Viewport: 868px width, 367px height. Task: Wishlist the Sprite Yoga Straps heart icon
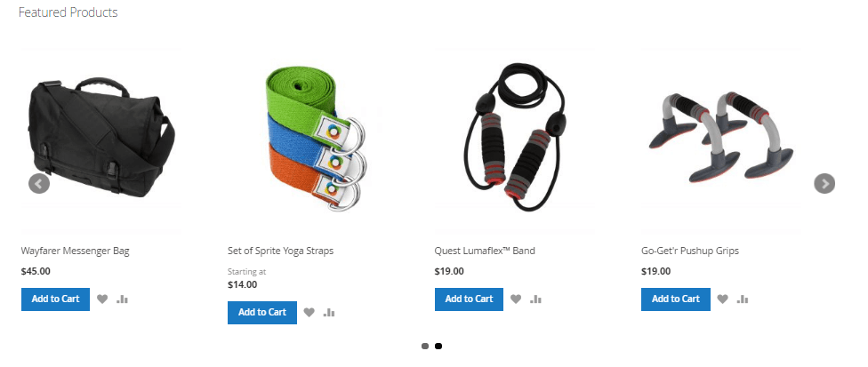tap(309, 312)
